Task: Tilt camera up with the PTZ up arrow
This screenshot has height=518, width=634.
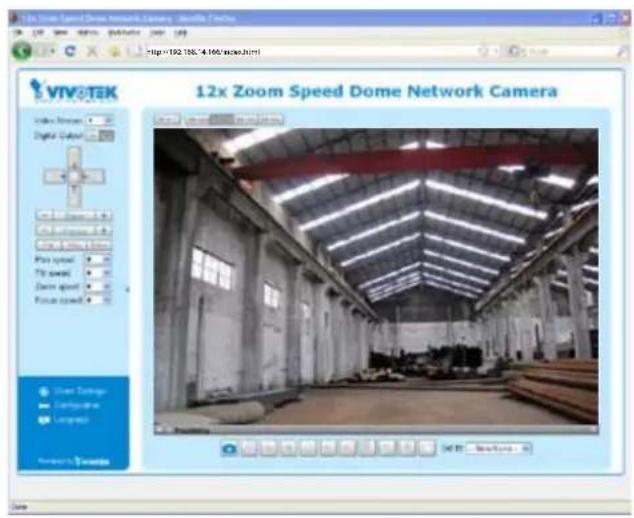Action: point(74,156)
